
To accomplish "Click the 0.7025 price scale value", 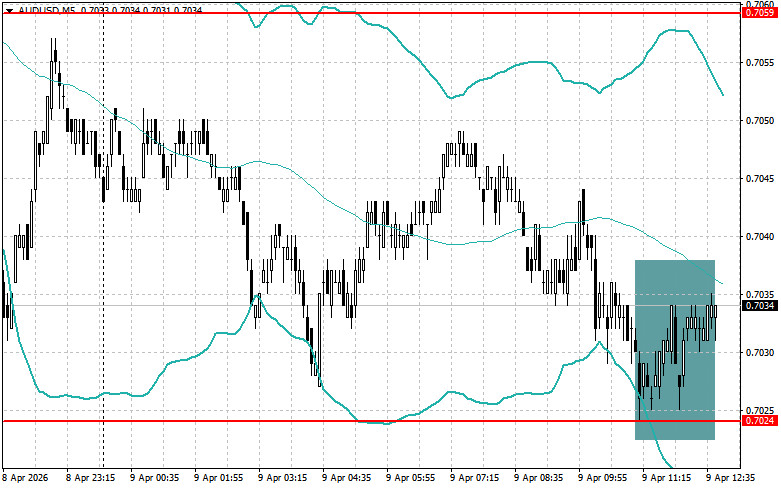I will 760,411.
